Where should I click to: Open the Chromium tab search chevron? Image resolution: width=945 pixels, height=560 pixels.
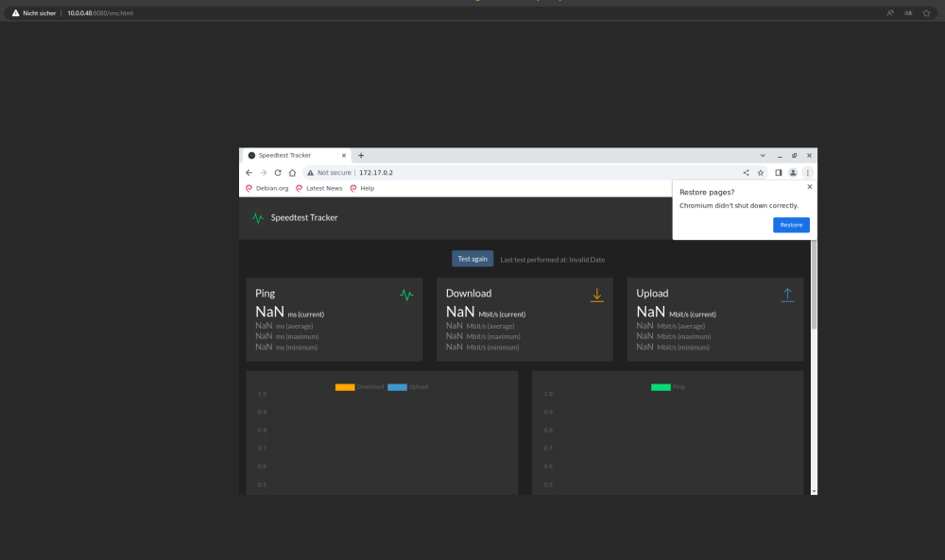coord(763,156)
